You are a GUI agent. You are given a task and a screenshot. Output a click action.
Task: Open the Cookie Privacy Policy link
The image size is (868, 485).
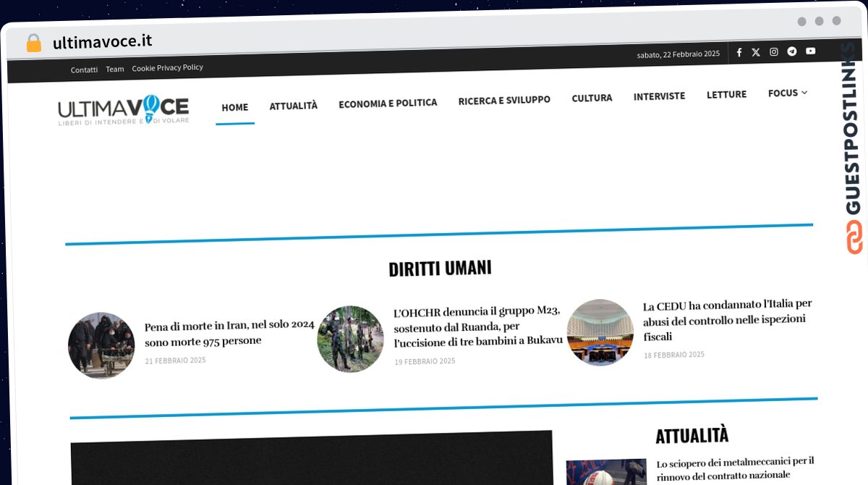coord(168,67)
